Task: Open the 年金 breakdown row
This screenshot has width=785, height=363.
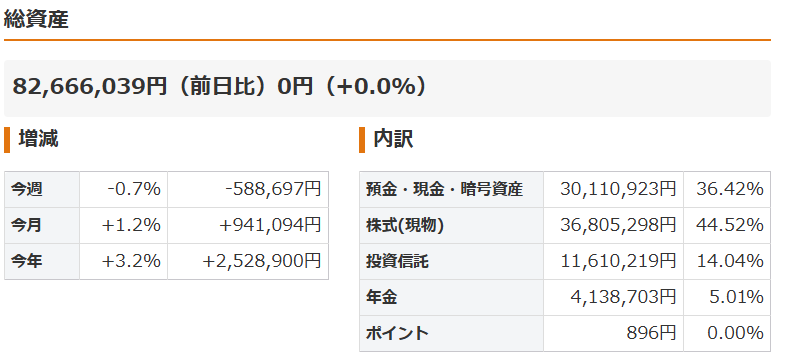Action: point(565,298)
